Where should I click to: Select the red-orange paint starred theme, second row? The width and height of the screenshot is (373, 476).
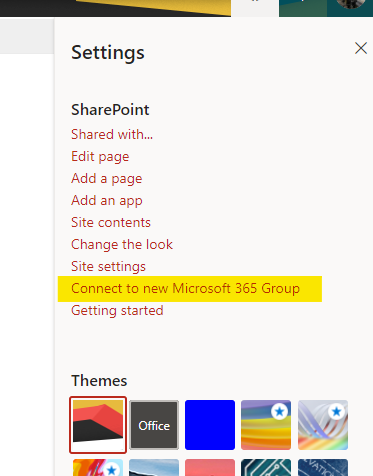98,468
